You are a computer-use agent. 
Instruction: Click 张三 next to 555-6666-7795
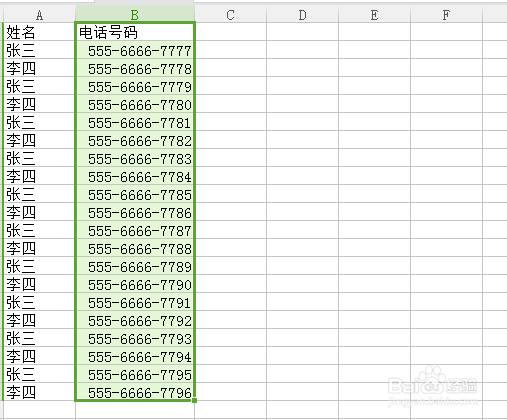pyautogui.click(x=39, y=374)
